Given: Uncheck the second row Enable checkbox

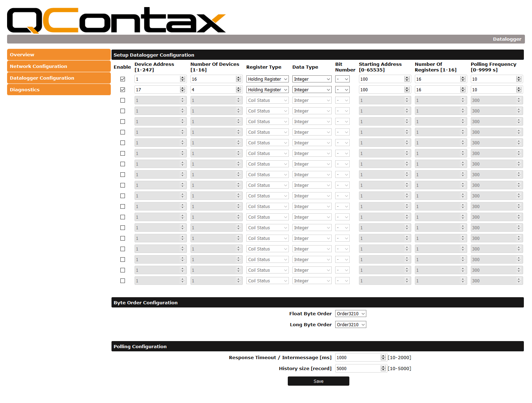Looking at the screenshot, I should 122,90.
